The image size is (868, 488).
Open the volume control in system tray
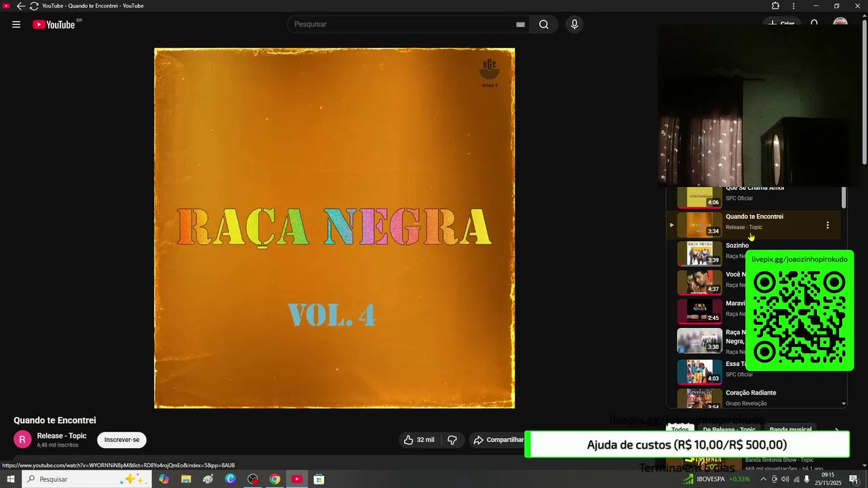coord(785,479)
